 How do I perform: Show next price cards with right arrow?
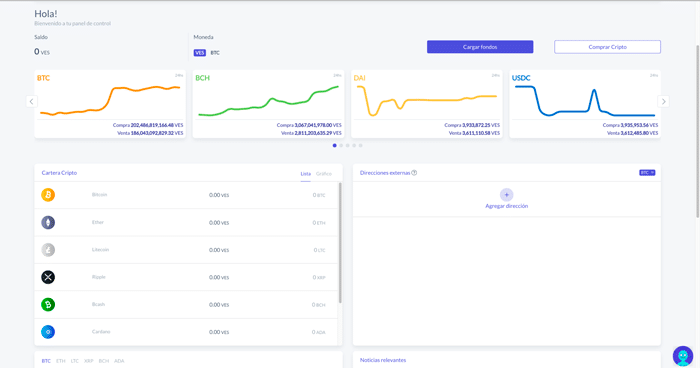pos(663,102)
